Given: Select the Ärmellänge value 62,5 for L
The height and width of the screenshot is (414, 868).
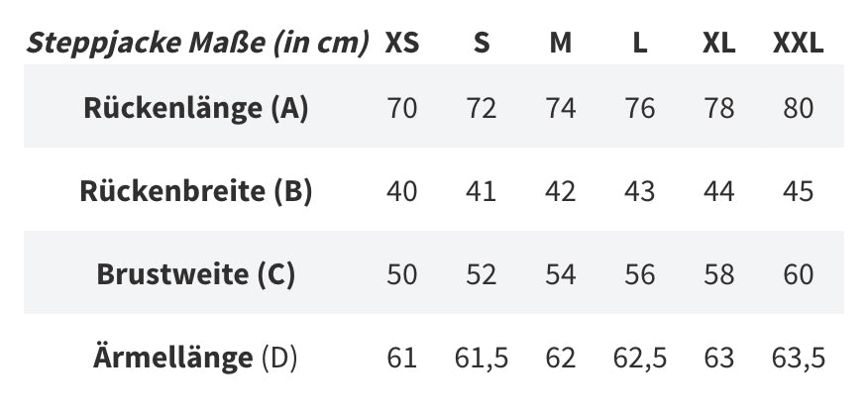Looking at the screenshot, I should tap(640, 357).
